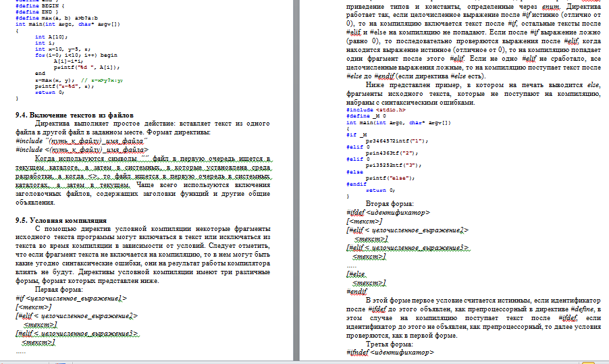Click the heading "9.5. Условная компиляция"

pos(61,221)
